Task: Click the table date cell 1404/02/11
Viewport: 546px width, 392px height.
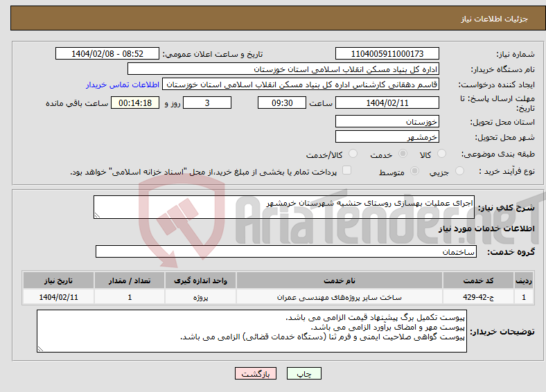Action: (x=58, y=297)
